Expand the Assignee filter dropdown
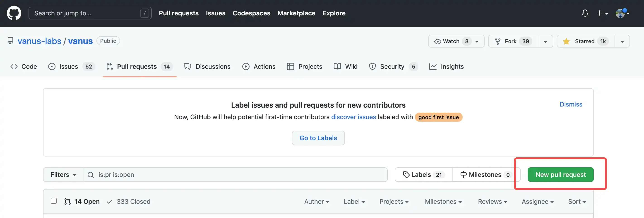The width and height of the screenshot is (644, 218). [538, 201]
